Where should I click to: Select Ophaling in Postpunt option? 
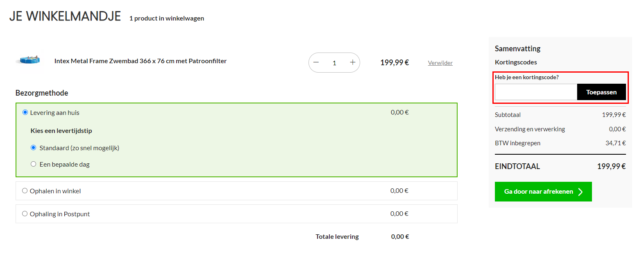tap(25, 214)
